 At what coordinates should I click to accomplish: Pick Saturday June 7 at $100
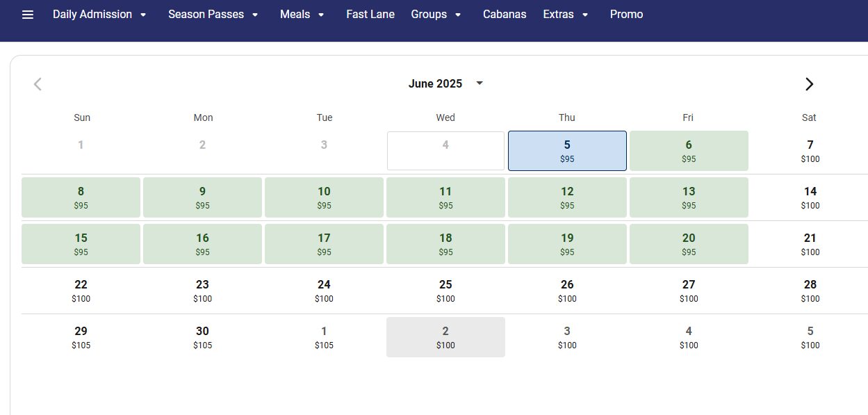[810, 151]
